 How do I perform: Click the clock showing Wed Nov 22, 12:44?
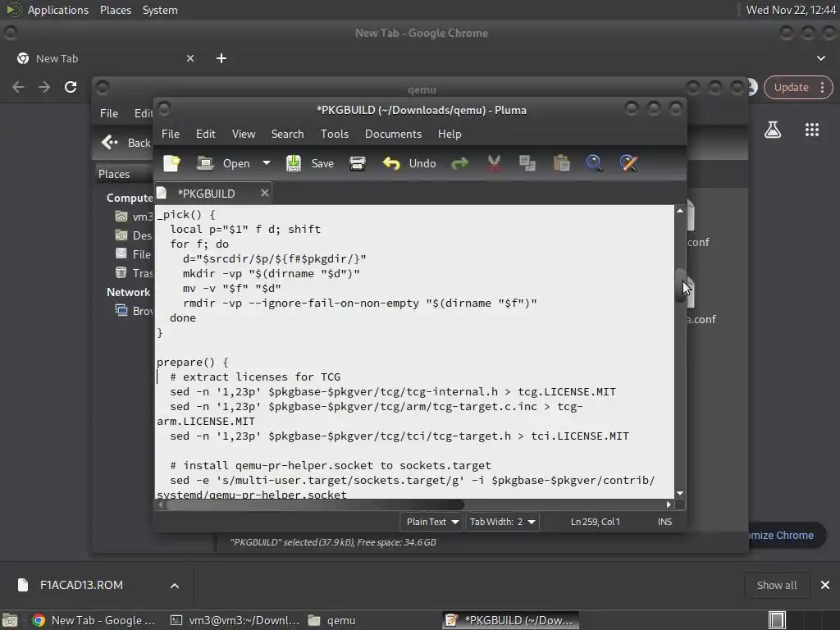coord(791,10)
